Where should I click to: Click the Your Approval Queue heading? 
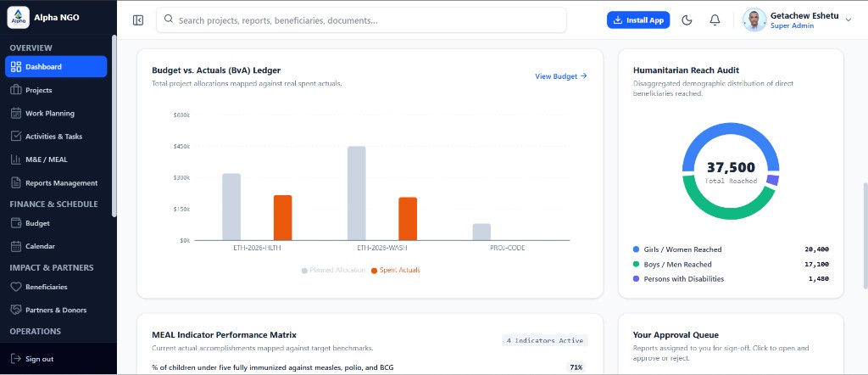point(676,335)
